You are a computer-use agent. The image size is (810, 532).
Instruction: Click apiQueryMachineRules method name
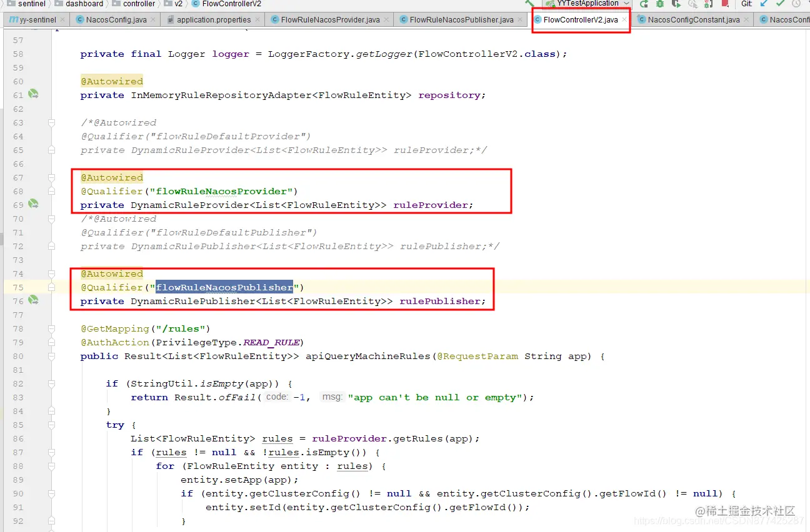[368, 356]
